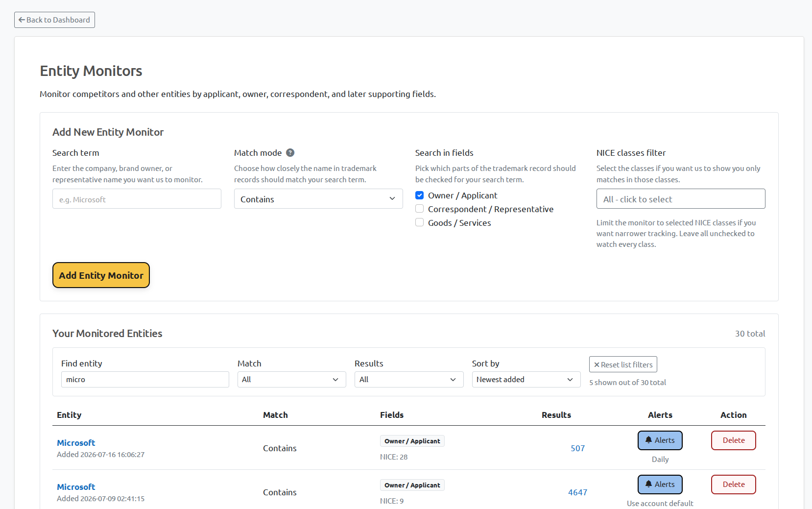Open NICE classes filter selector
The image size is (812, 509).
[x=681, y=199]
